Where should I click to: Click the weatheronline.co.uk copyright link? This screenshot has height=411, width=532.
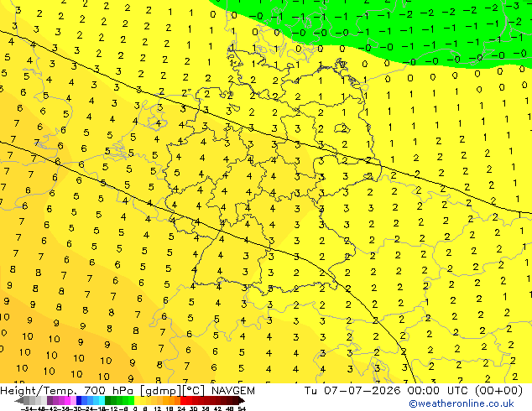(461, 403)
